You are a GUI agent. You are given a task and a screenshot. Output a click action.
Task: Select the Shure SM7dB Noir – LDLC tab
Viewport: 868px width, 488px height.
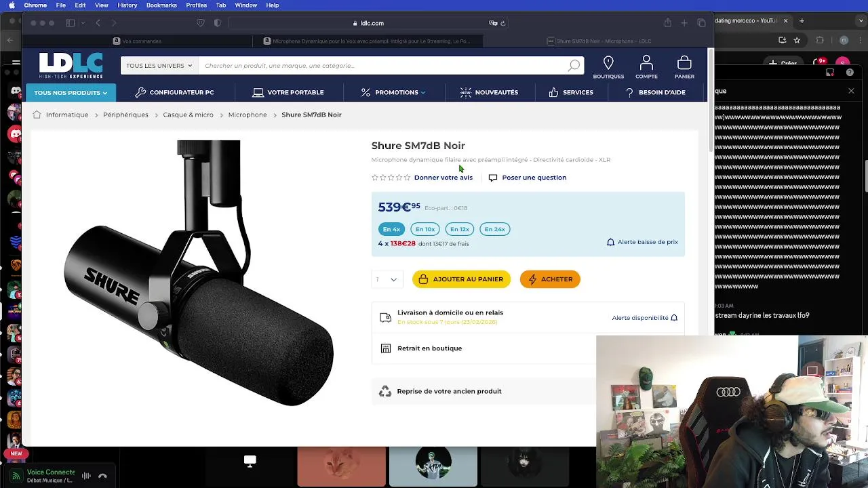pos(599,41)
